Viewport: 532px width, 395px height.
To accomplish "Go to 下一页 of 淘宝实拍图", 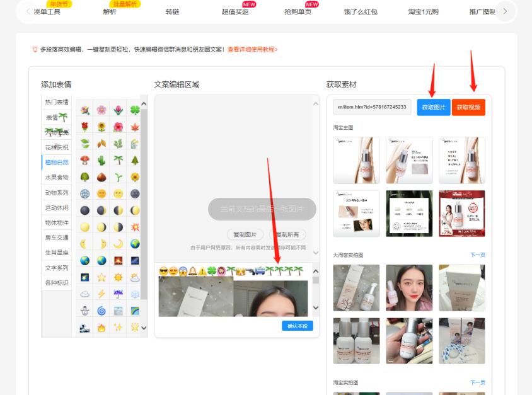I will point(478,382).
